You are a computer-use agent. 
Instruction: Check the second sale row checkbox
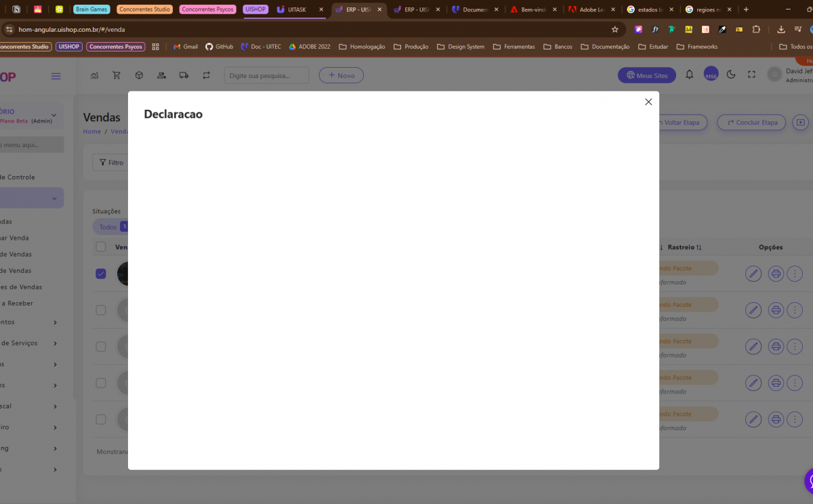[101, 310]
